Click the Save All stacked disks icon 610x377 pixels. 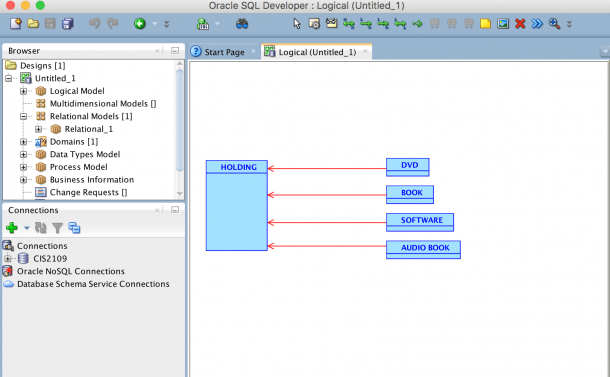click(68, 24)
